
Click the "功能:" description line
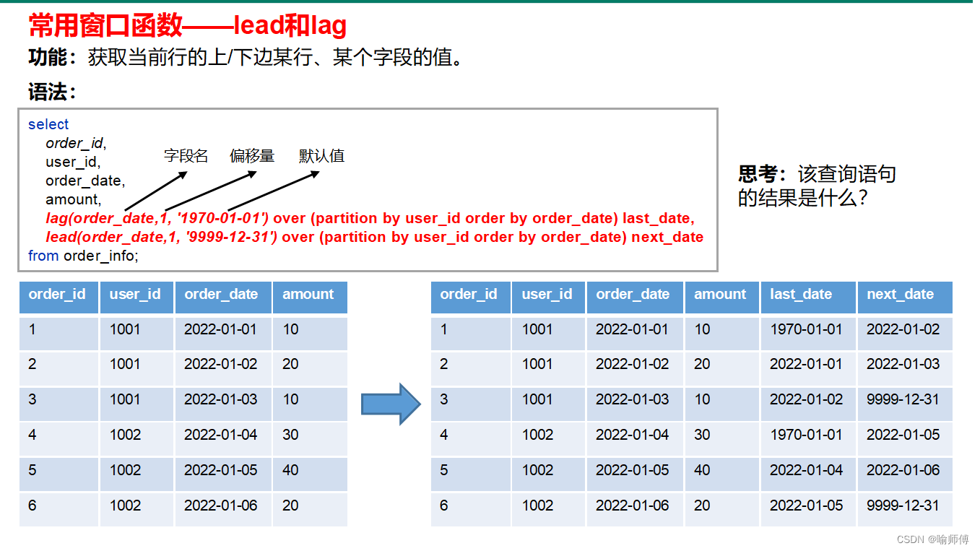coord(246,58)
